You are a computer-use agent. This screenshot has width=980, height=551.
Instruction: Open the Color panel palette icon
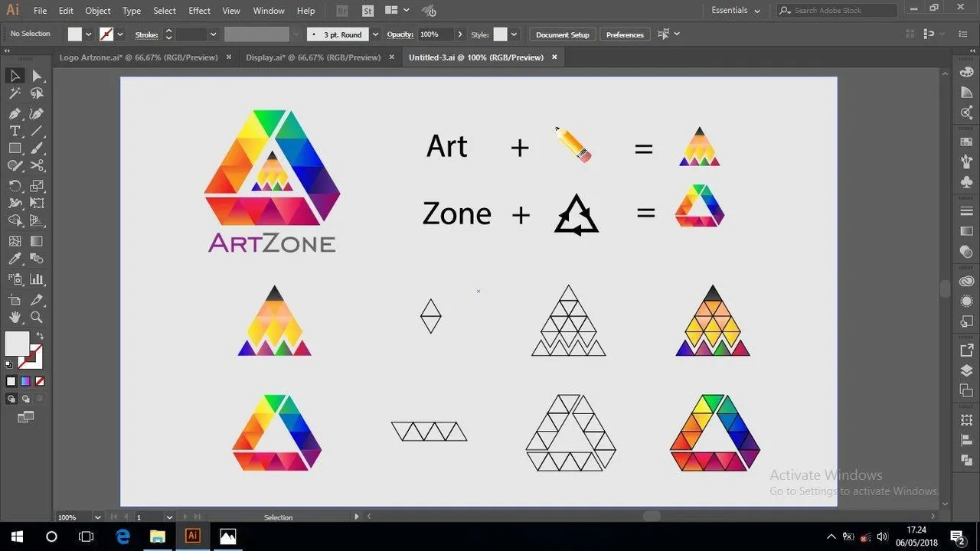966,73
